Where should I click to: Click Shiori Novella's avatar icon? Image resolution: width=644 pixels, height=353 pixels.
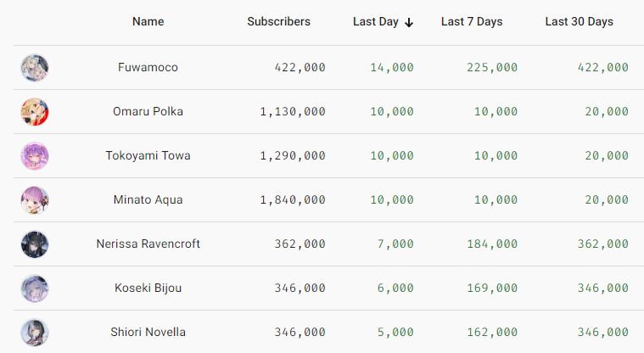35,333
